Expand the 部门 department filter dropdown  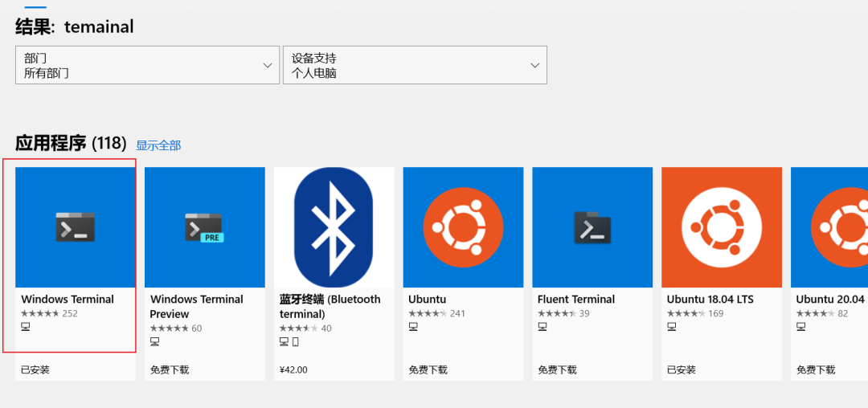pyautogui.click(x=147, y=65)
